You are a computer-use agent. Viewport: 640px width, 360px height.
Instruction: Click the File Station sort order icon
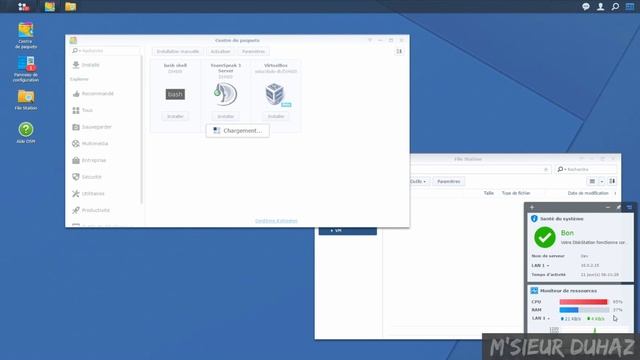(x=612, y=181)
